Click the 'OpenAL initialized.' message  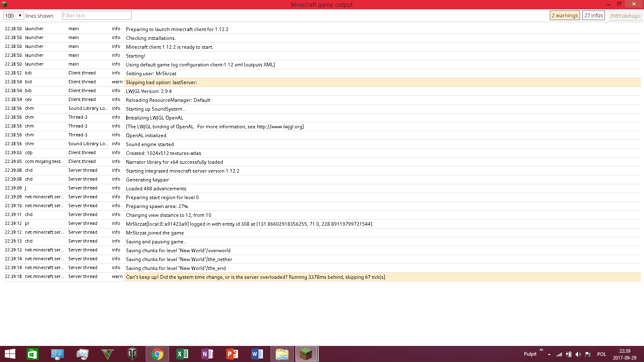tap(147, 136)
